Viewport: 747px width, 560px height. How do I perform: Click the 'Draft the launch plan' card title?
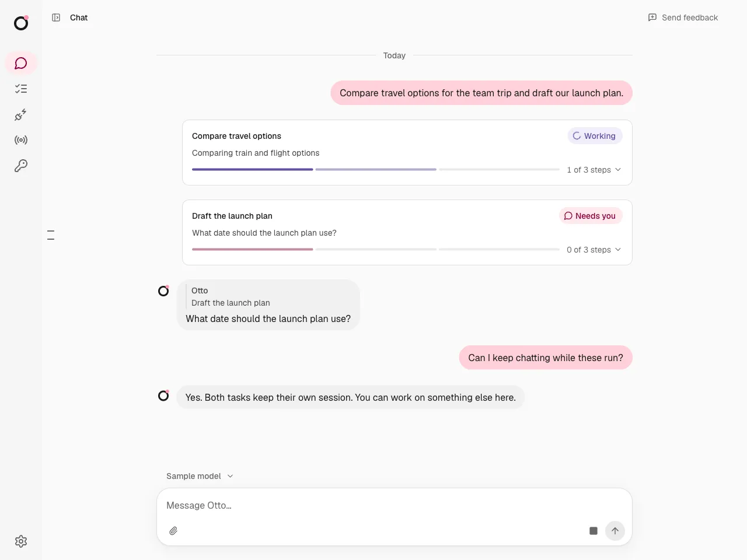pos(232,216)
